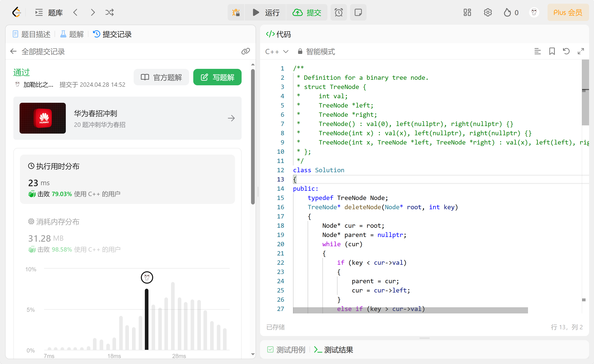Screen dimensions: 594x364
Task: Open the C++ language dropdown
Action: tap(277, 52)
